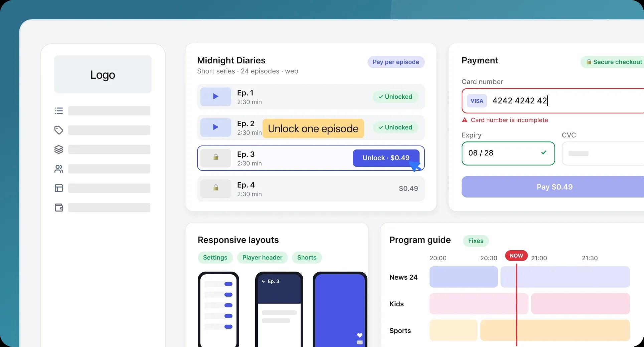
Task: Click the mail icon on Shorts phone
Action: 360,343
